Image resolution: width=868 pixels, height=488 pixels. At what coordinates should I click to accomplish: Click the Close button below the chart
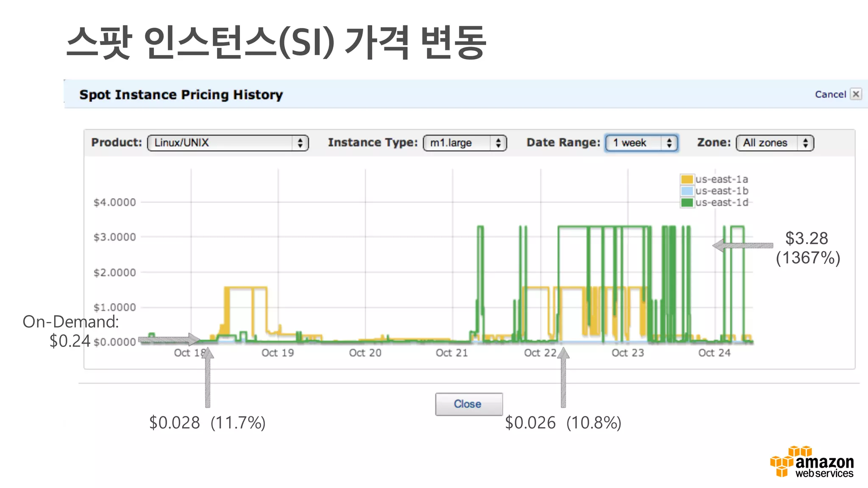click(x=469, y=404)
